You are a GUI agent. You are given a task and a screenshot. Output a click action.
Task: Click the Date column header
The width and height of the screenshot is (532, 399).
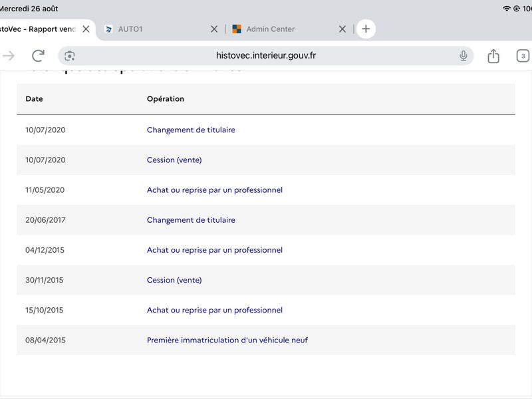[x=34, y=98]
